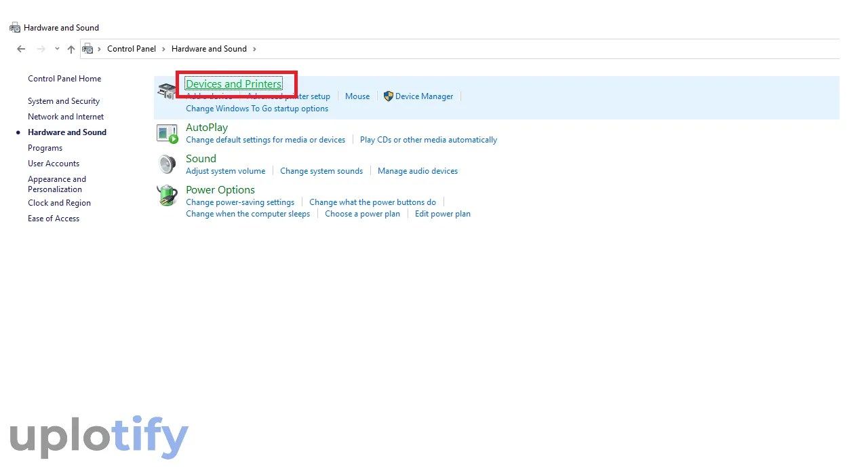Screen dimensions: 868x469
Task: Go up one level with Up arrow
Action: (x=71, y=49)
